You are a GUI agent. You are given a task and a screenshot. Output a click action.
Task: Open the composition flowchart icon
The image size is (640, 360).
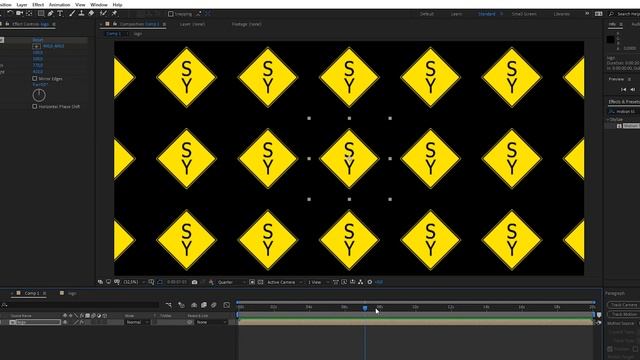click(x=360, y=282)
